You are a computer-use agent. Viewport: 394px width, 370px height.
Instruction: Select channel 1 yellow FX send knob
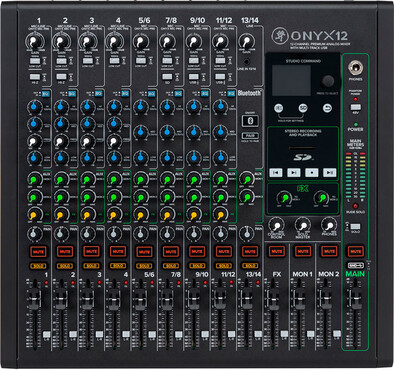(x=34, y=215)
